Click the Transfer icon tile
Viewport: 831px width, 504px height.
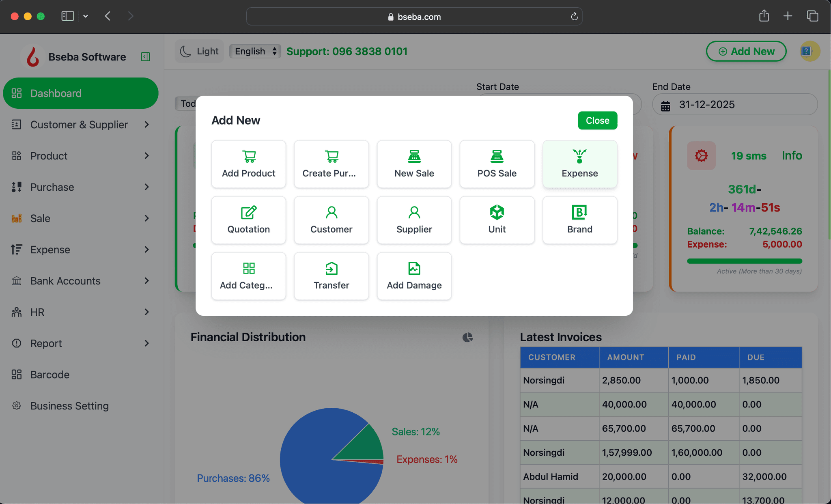331,276
